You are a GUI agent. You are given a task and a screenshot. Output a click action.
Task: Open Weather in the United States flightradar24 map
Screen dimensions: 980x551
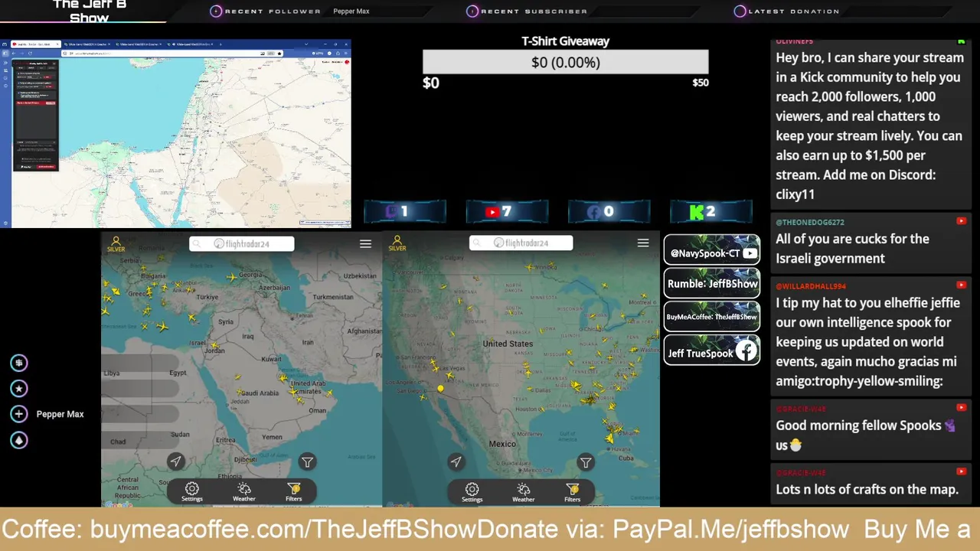(x=524, y=491)
